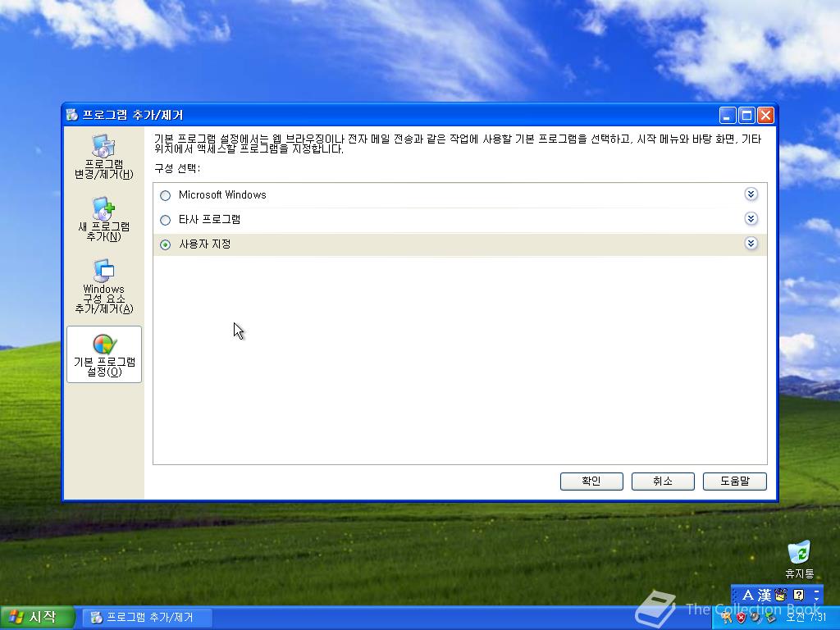Screen dimensions: 840x630
Task: Click the language bar help icon
Action: (x=799, y=595)
